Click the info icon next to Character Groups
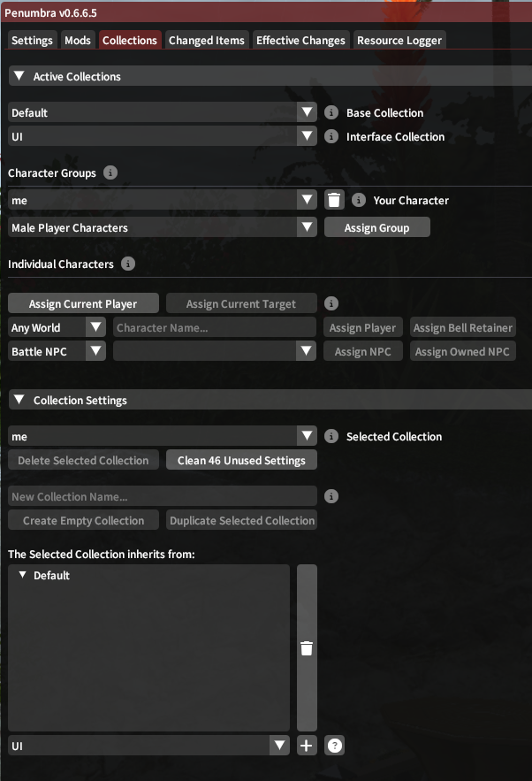532x781 pixels. pos(110,172)
